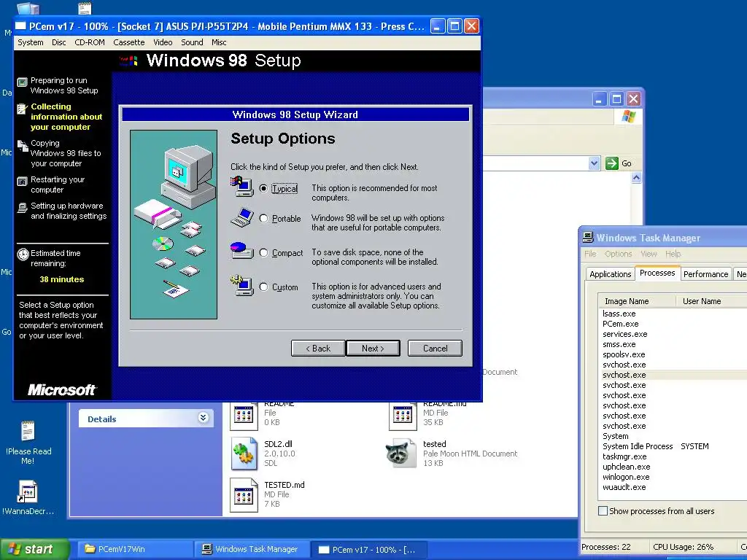
Task: Click the !WannaDecryptor desktop shortcut icon
Action: click(28, 492)
